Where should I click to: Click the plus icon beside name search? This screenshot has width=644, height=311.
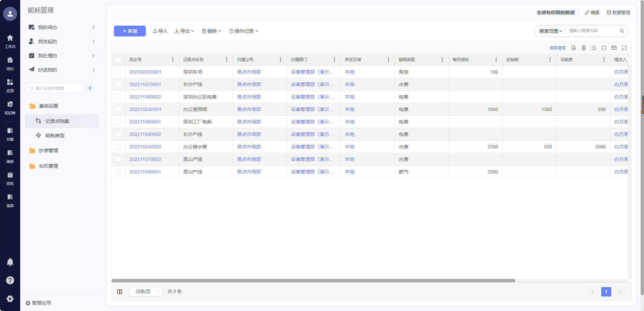click(90, 88)
